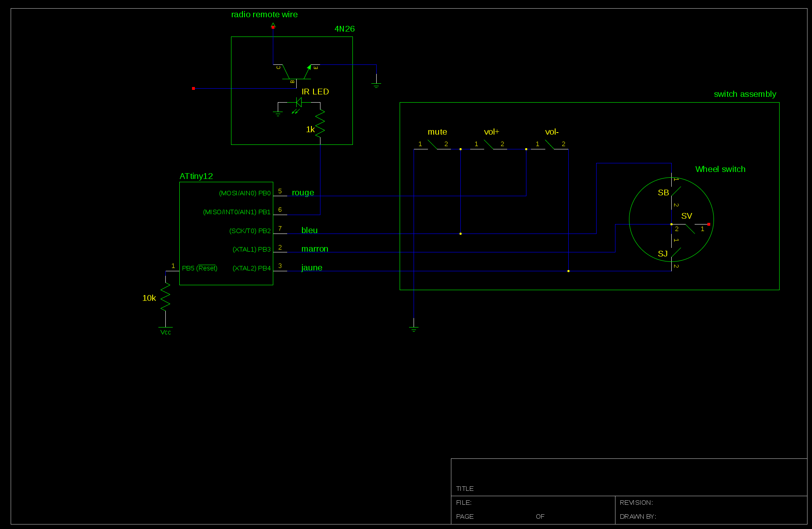Click the 'vol+' switch label
The width and height of the screenshot is (812, 529).
click(491, 132)
